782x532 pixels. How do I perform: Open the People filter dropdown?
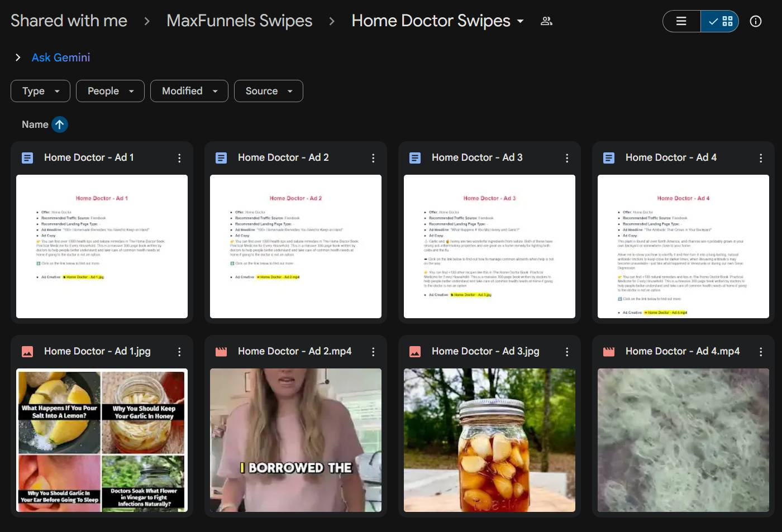point(110,91)
